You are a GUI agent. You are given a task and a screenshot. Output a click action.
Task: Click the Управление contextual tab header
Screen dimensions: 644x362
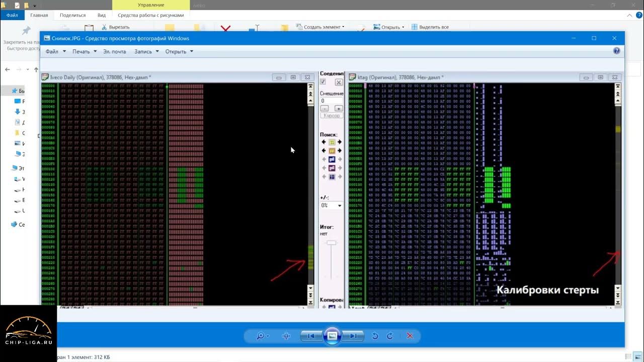click(151, 5)
